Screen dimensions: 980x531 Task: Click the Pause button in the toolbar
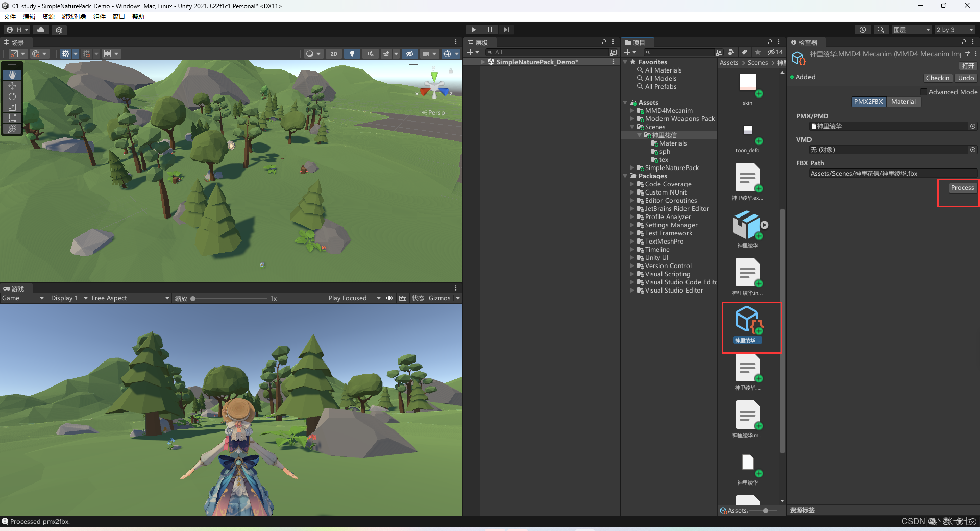(x=489, y=29)
